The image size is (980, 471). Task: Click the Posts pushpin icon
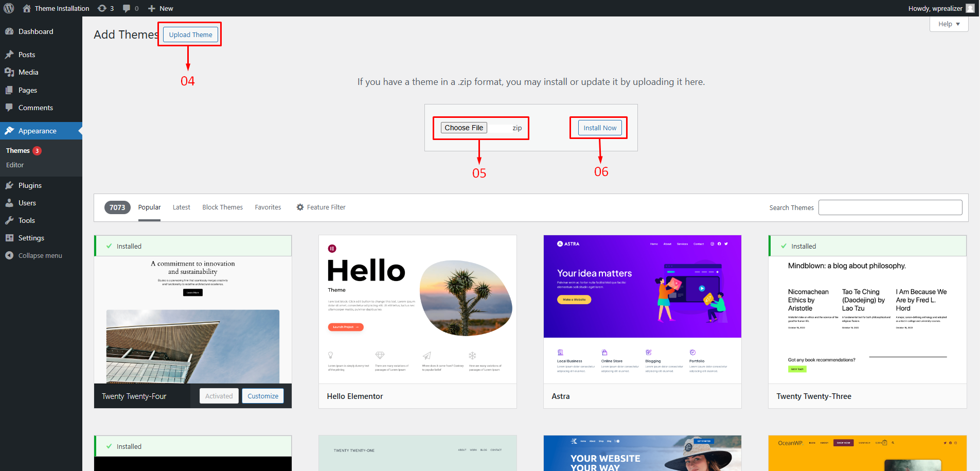click(x=9, y=55)
